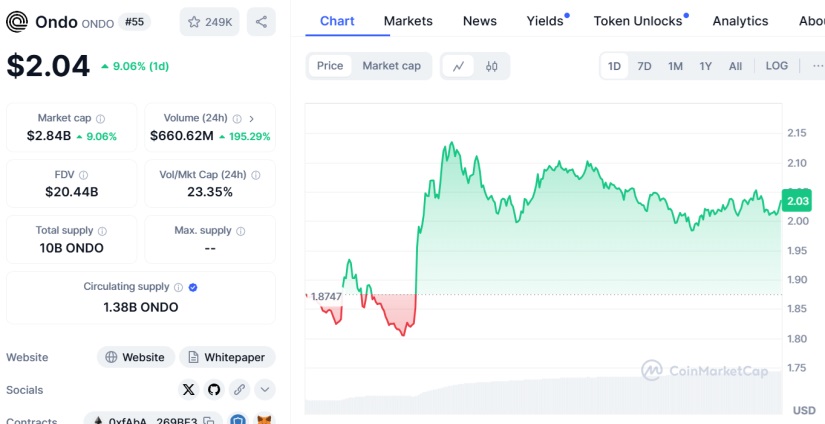Image resolution: width=825 pixels, height=424 pixels.
Task: Click the share icon beside the watchlist
Action: pos(260,22)
